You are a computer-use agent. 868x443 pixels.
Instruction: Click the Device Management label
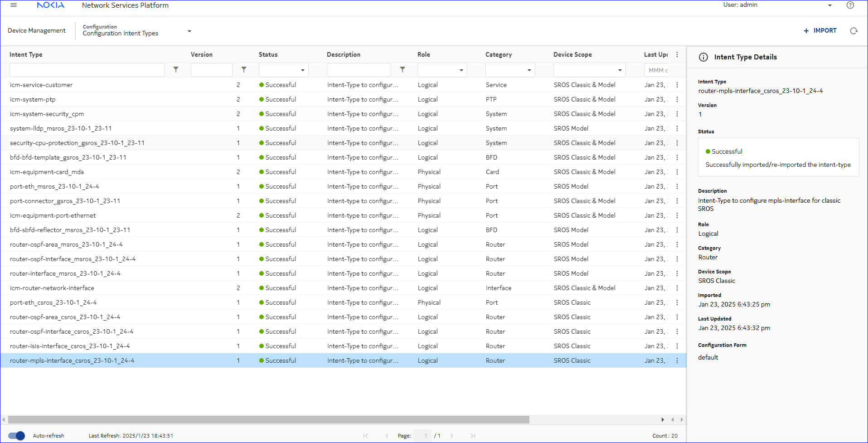click(x=37, y=31)
